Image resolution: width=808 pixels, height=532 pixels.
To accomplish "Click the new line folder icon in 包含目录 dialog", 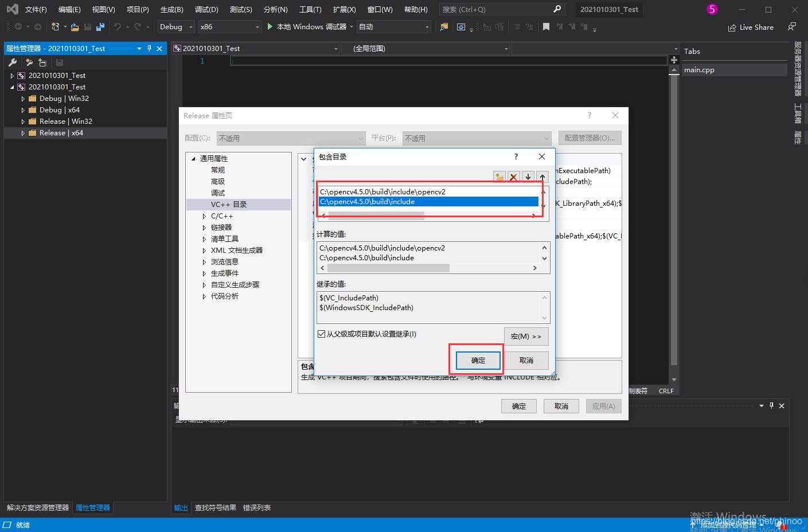I will tap(499, 177).
